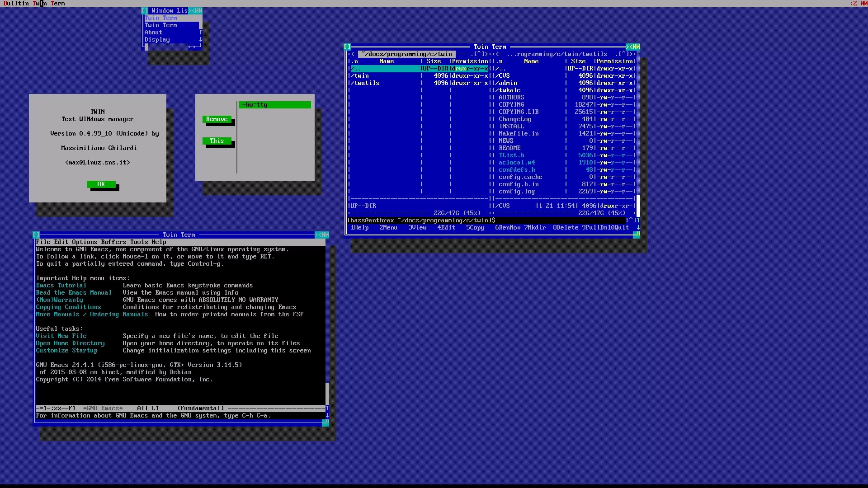Click the .n sort indicator in the right panel
The image size is (868, 488).
tap(499, 61)
